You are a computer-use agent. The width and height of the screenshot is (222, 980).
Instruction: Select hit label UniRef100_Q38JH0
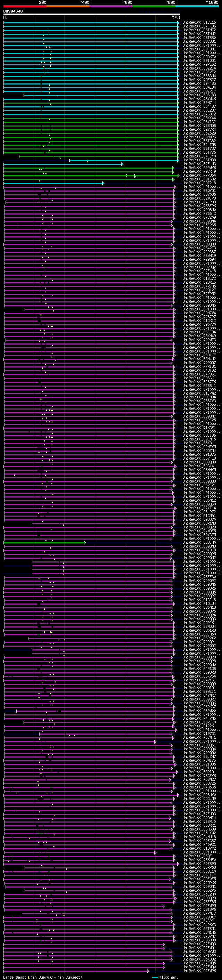pos(199,543)
